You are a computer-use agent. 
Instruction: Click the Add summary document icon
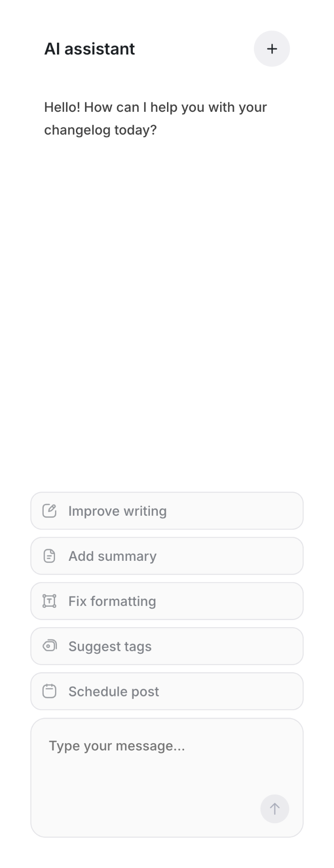(x=49, y=556)
